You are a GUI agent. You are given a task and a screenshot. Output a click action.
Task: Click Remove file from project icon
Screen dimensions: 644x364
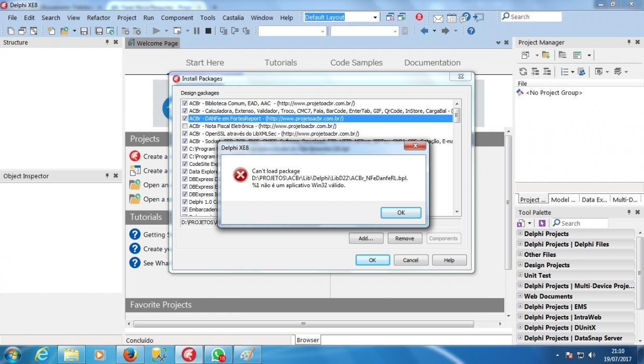[137, 31]
